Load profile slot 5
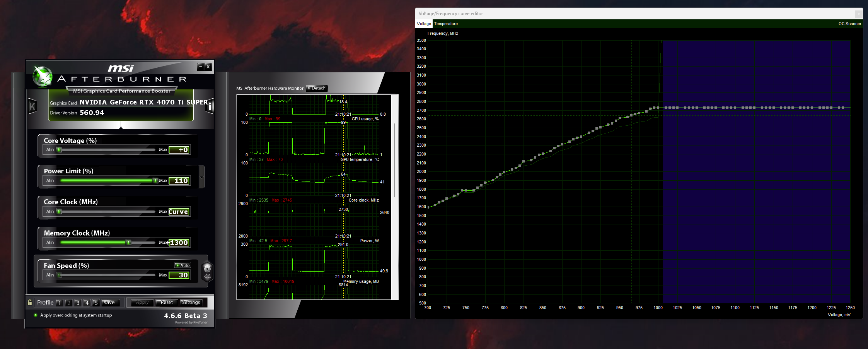The width and height of the screenshot is (868, 349). point(96,303)
